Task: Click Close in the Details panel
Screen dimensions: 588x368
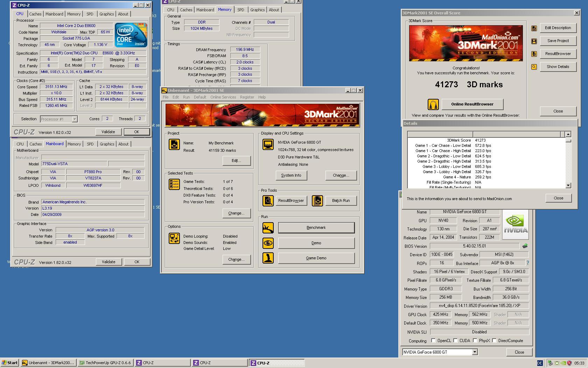Action: click(558, 198)
